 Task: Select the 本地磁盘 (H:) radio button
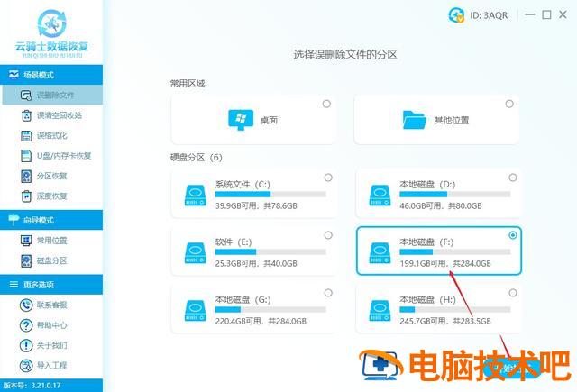pyautogui.click(x=513, y=293)
